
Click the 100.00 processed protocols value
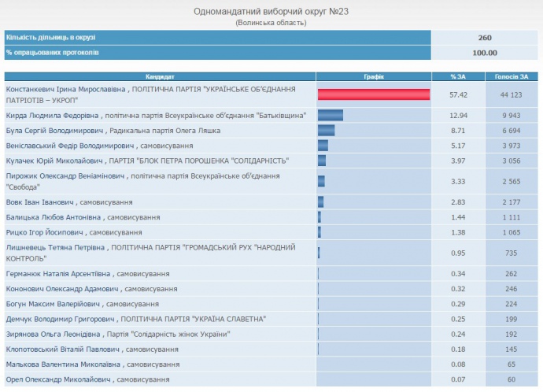point(486,53)
